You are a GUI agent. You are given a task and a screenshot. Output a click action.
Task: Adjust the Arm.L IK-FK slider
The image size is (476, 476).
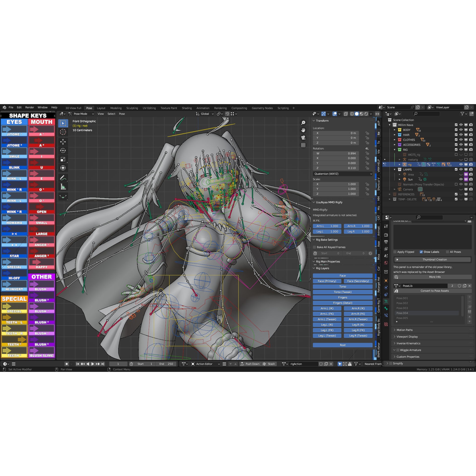pos(327,226)
